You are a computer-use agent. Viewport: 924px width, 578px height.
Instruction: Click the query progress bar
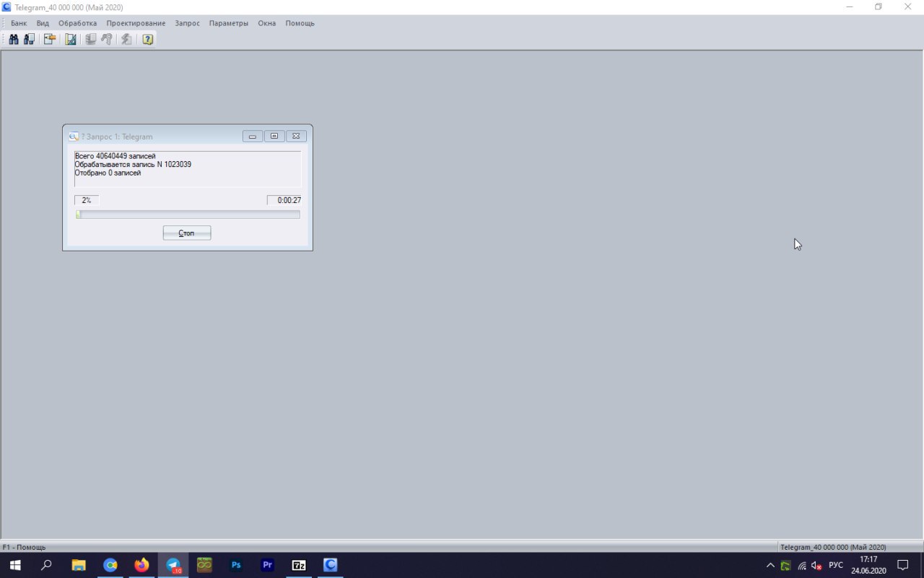[x=188, y=215]
